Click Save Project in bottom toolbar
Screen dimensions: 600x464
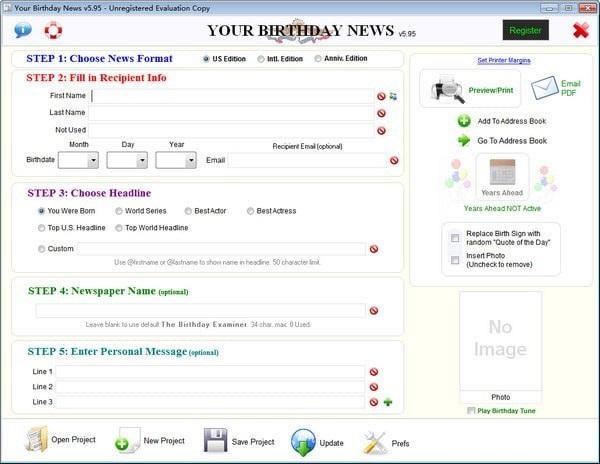pyautogui.click(x=238, y=441)
